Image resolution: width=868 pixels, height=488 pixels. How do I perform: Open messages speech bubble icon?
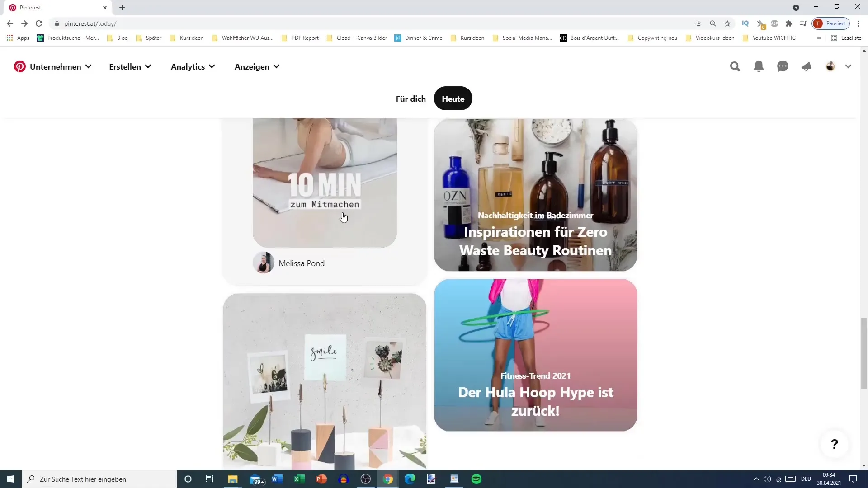coord(783,67)
